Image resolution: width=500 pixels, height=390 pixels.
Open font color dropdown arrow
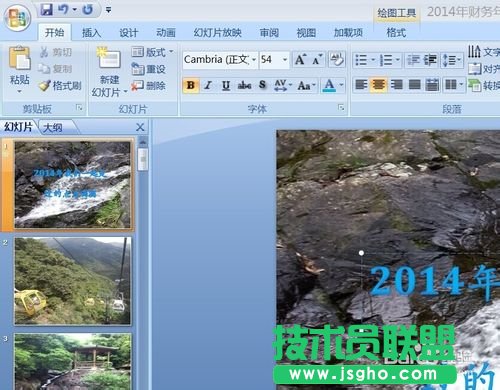(x=341, y=85)
